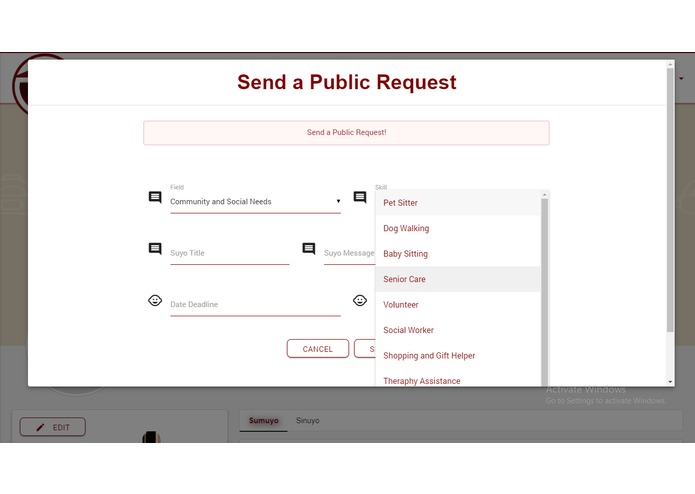Select the Senior Care option
This screenshot has height=494, width=695.
click(x=458, y=279)
